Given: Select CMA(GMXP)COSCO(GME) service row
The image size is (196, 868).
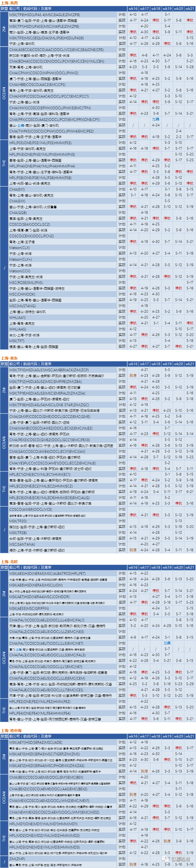Looking at the screenshot, I should click(x=63, y=416).
